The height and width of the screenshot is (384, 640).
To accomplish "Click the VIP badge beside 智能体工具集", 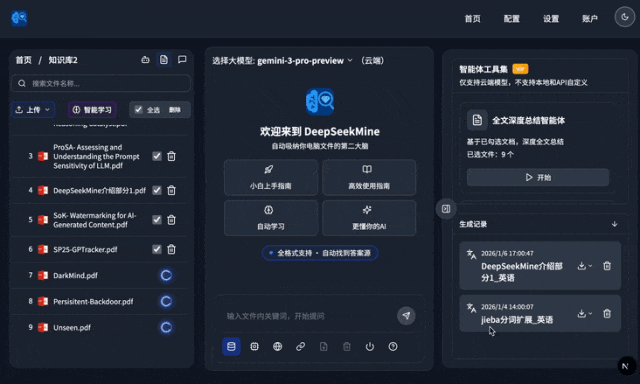I will click(x=520, y=69).
